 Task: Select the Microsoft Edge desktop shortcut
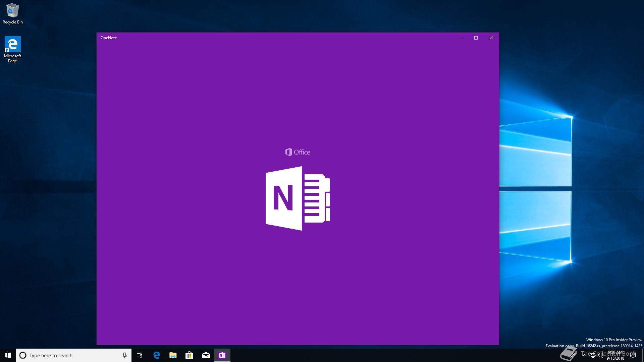12,50
